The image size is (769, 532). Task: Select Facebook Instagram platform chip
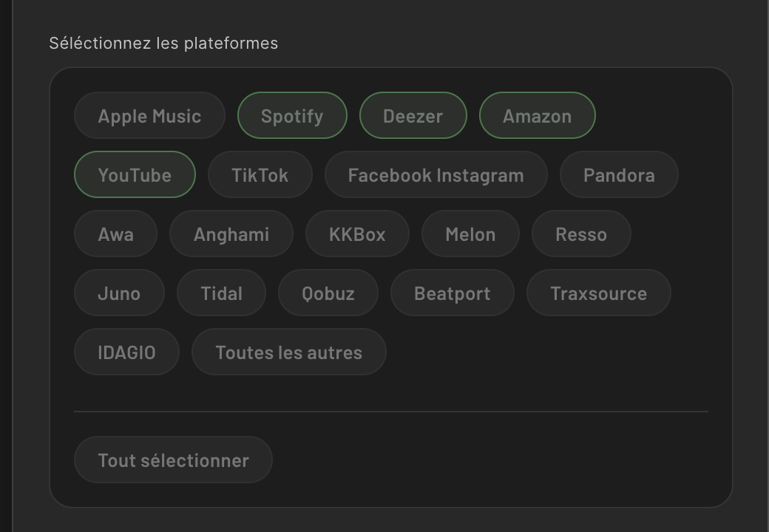pyautogui.click(x=436, y=175)
